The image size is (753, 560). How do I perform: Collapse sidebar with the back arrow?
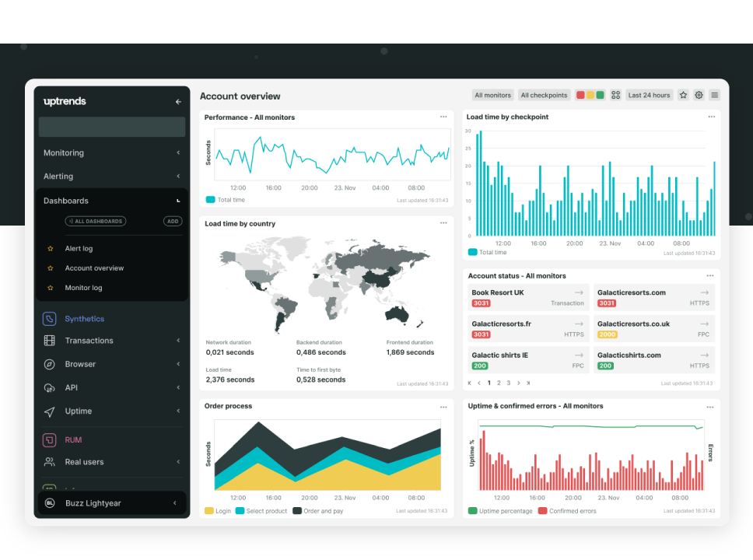tap(178, 102)
